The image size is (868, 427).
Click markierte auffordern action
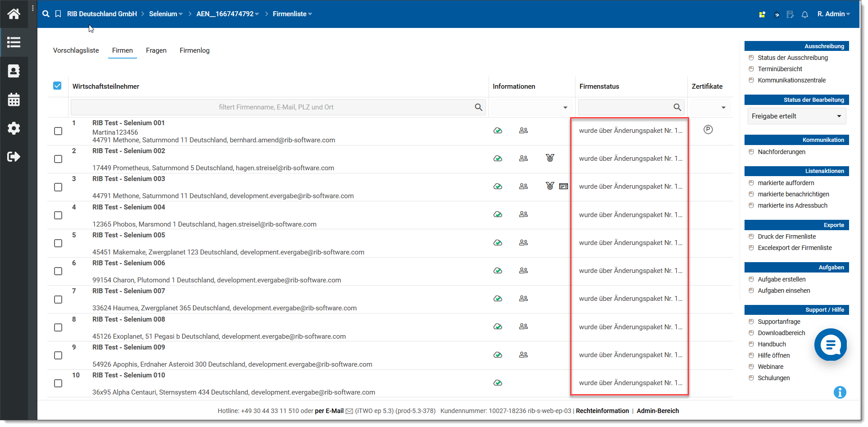tap(786, 183)
